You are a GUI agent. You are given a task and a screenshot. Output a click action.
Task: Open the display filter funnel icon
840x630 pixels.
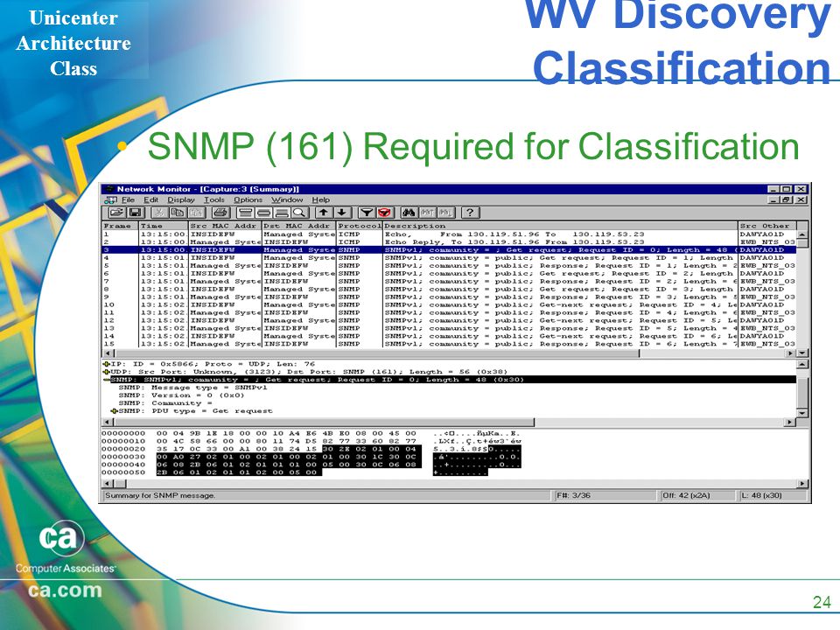(367, 213)
